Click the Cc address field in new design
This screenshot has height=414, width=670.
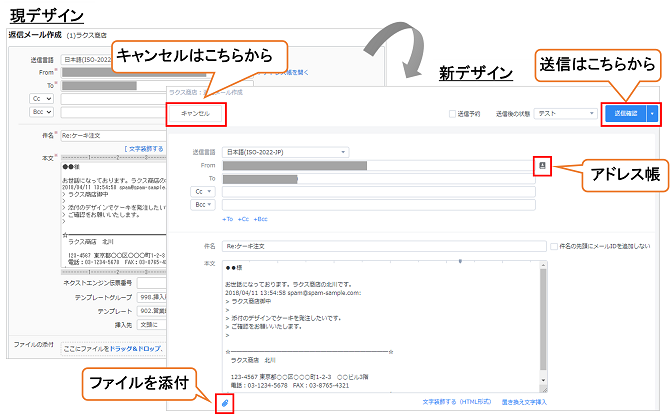tap(379, 191)
